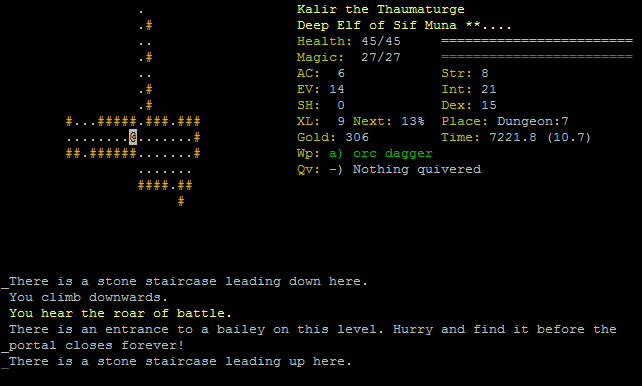Click the staircase leading up message

pos(180,361)
